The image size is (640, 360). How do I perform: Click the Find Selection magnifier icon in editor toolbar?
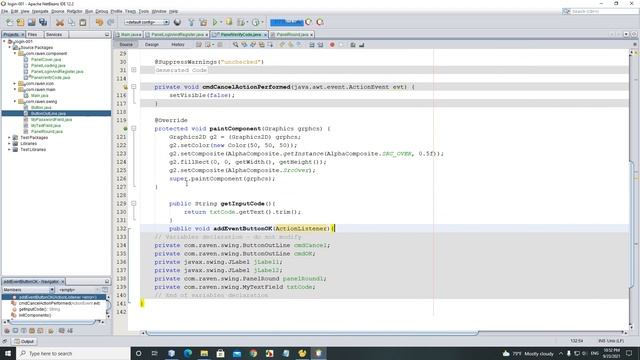(236, 45)
